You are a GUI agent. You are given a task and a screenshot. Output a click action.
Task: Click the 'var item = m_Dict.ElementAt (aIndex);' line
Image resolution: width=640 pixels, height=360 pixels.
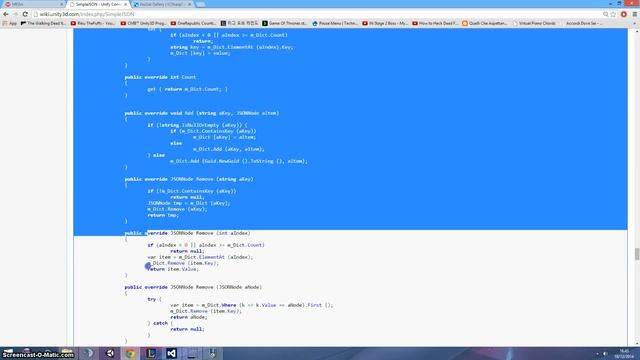200,257
